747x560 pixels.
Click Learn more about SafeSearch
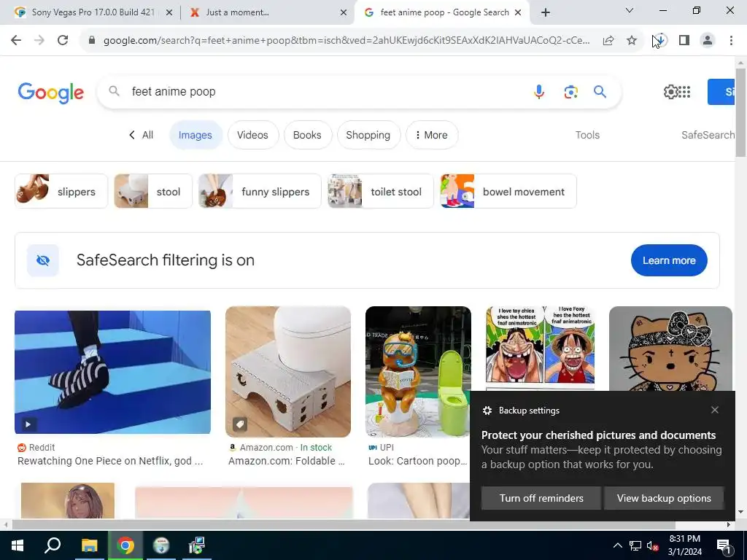coord(669,260)
